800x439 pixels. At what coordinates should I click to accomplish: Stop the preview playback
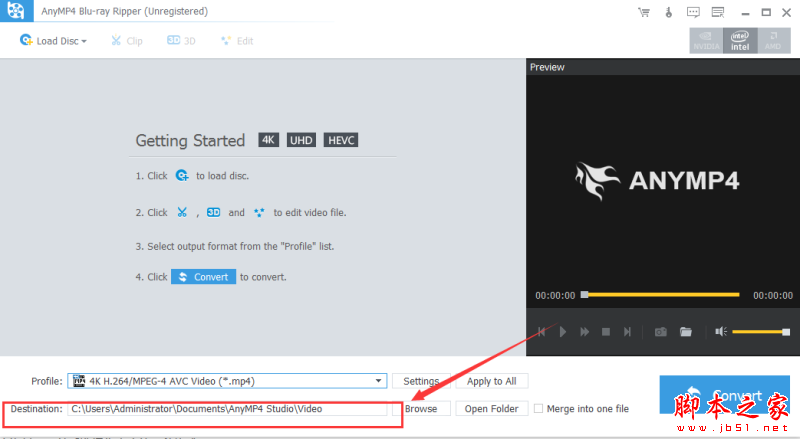click(x=606, y=332)
